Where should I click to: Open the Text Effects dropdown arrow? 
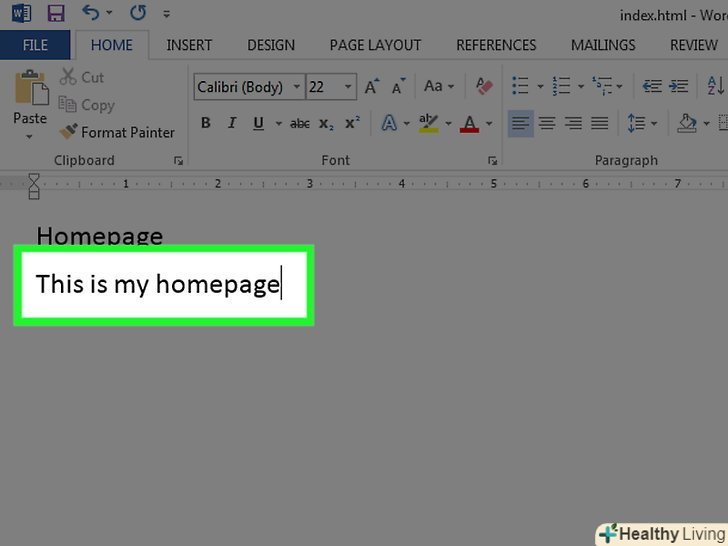(x=407, y=124)
